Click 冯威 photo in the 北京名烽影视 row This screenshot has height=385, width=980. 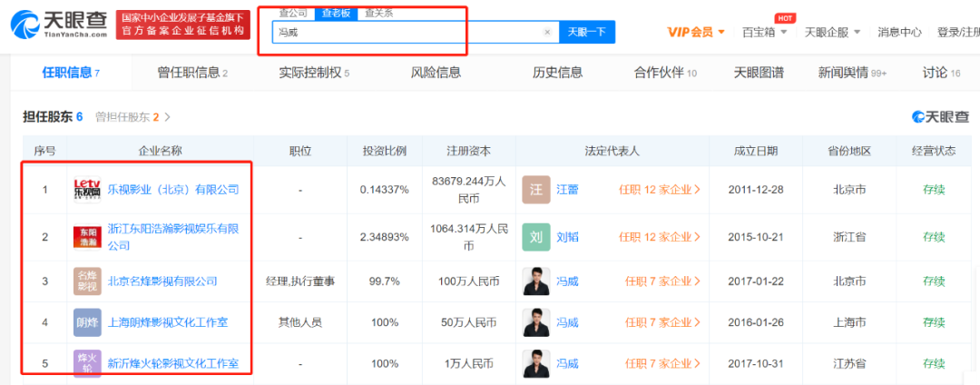click(536, 281)
